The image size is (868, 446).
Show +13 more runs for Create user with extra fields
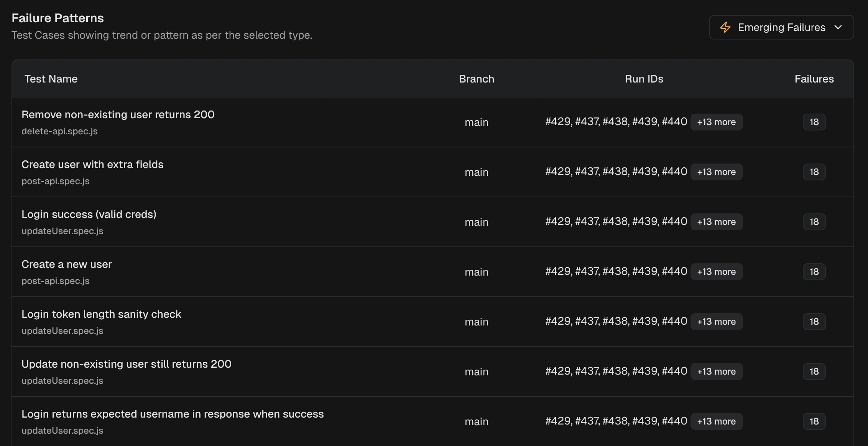point(716,172)
